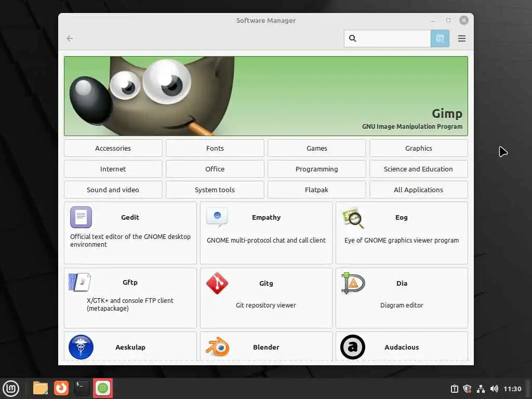The height and width of the screenshot is (399, 532).
Task: Click the Gimp featured banner
Action: tap(266, 96)
